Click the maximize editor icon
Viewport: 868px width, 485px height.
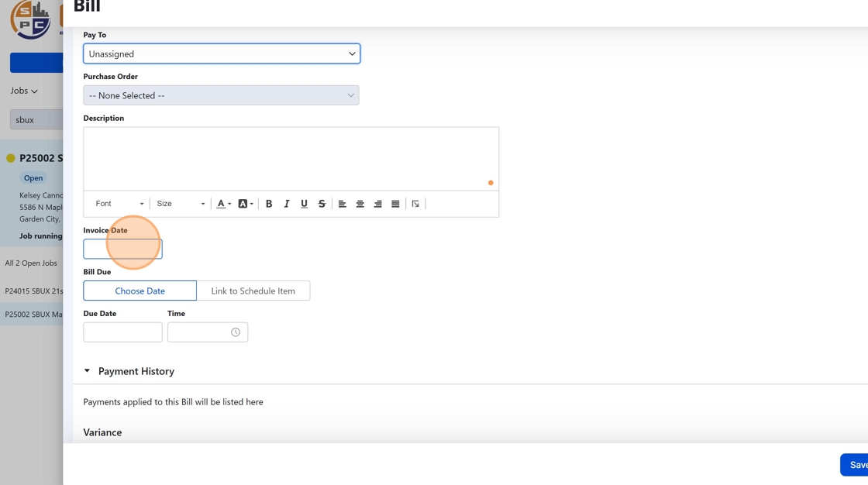click(415, 204)
